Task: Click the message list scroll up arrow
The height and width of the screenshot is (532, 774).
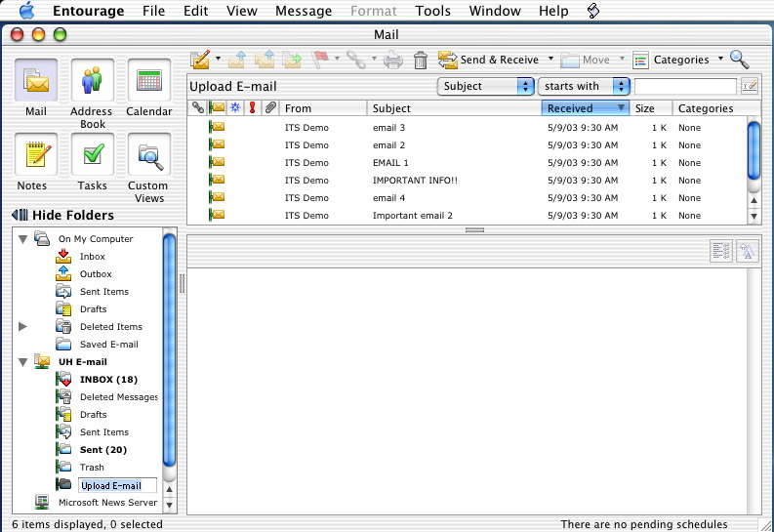Action: pos(754,200)
